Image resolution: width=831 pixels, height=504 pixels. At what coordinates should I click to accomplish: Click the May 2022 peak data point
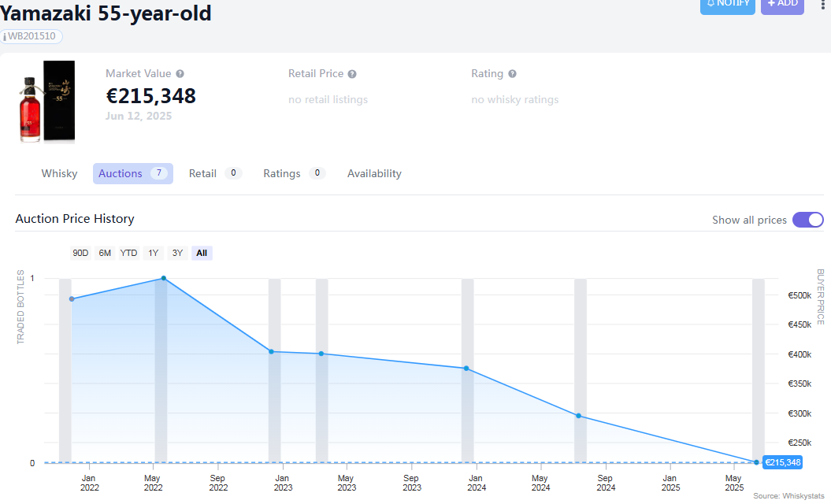click(164, 278)
